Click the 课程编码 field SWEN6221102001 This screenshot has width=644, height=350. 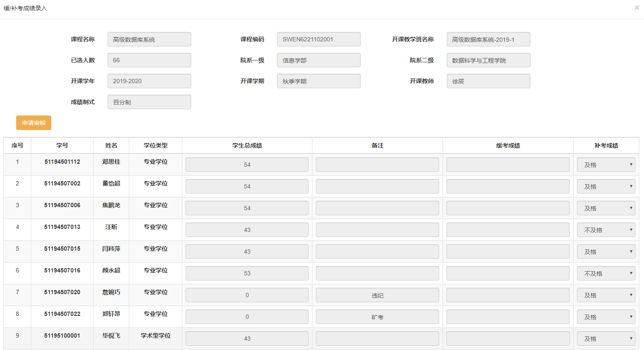318,39
